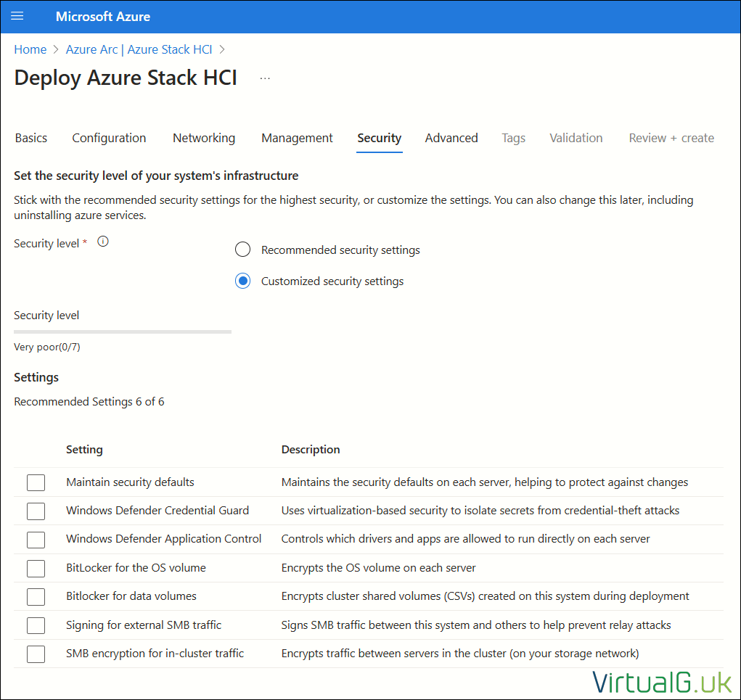
Task: Check BitLocker for the OS volume
Action: tap(36, 568)
